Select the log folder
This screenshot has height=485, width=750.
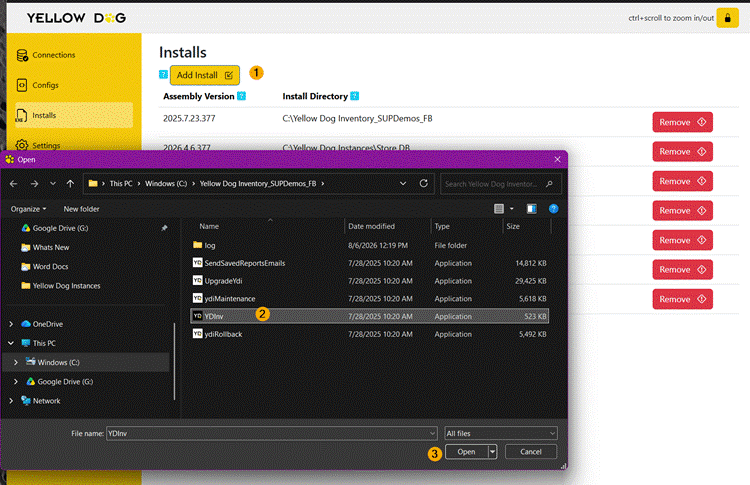[x=369, y=245]
